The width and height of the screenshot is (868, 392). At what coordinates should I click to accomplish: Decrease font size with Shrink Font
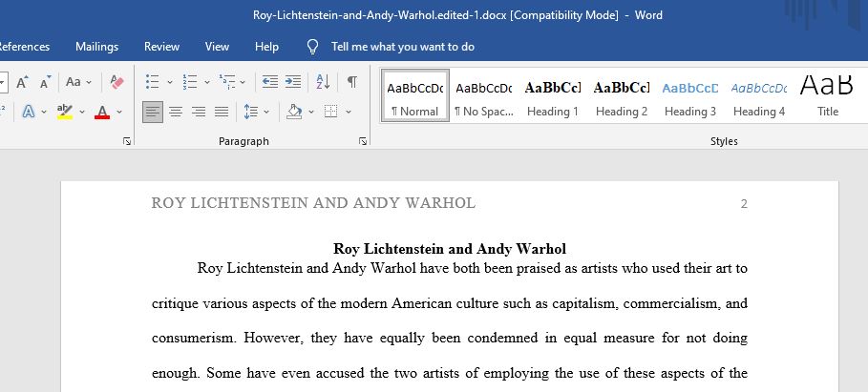tap(46, 82)
